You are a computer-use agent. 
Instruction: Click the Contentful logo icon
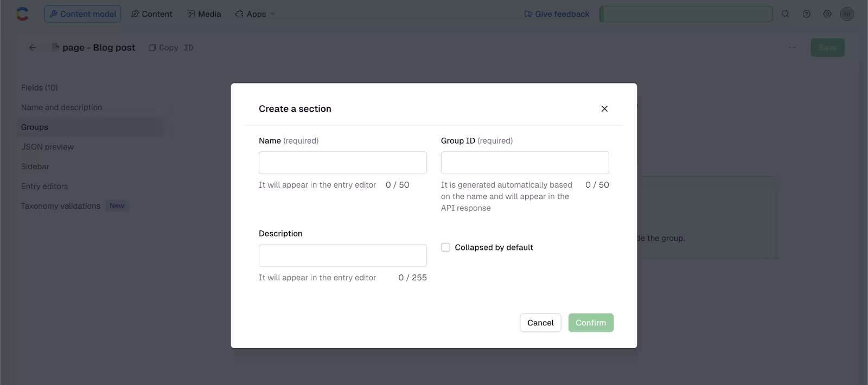(22, 14)
